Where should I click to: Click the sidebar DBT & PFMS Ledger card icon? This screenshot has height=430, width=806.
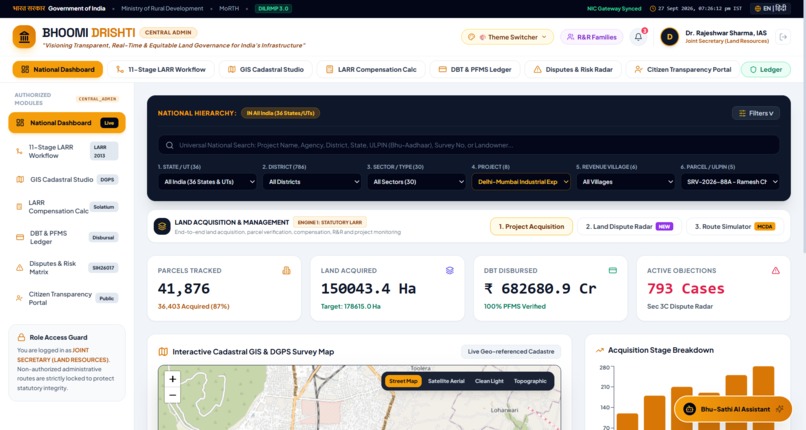20,237
